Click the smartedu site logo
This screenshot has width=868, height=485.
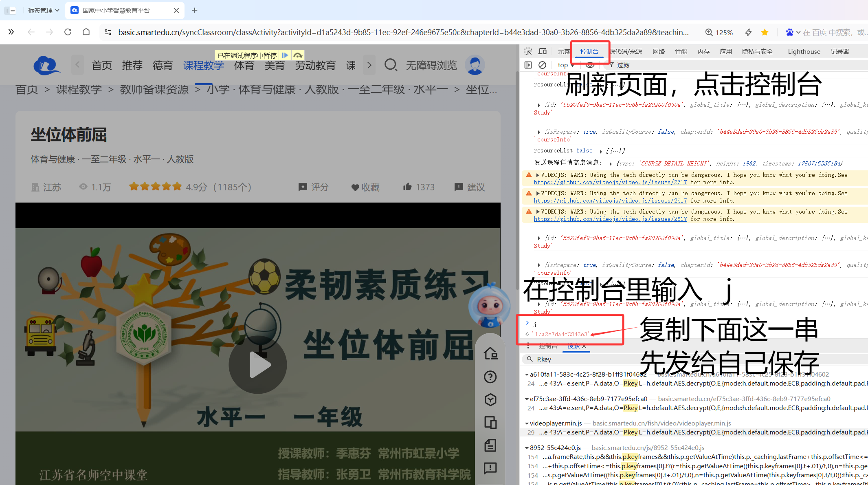[x=46, y=65]
